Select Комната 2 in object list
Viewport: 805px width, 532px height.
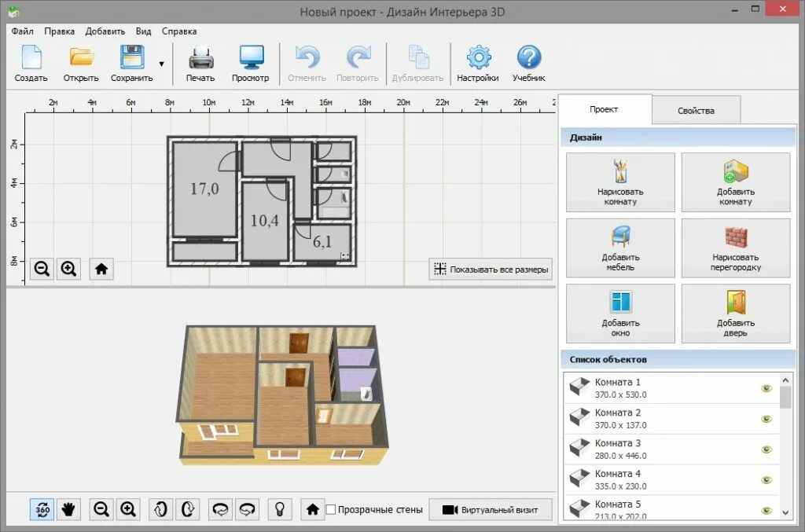[672, 419]
